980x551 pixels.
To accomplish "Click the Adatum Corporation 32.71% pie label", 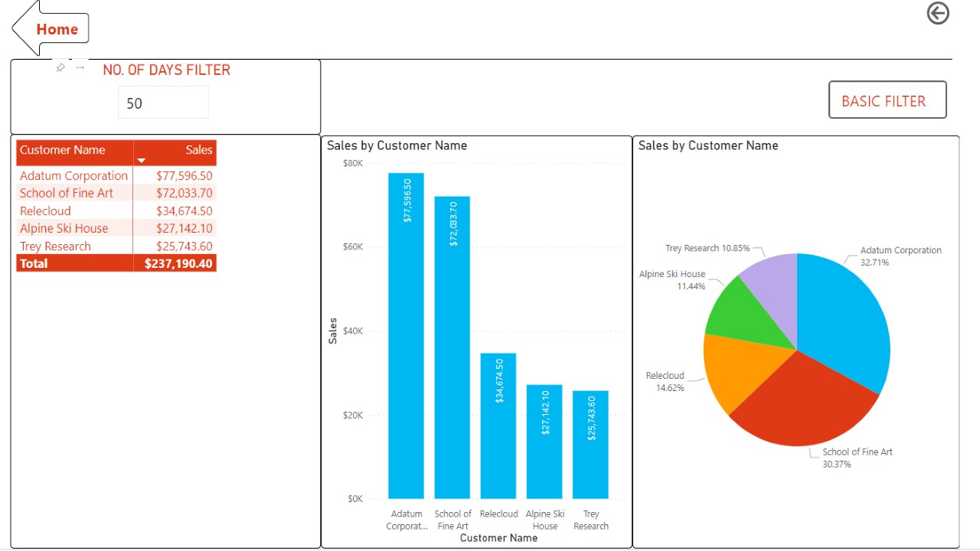I will coord(901,256).
